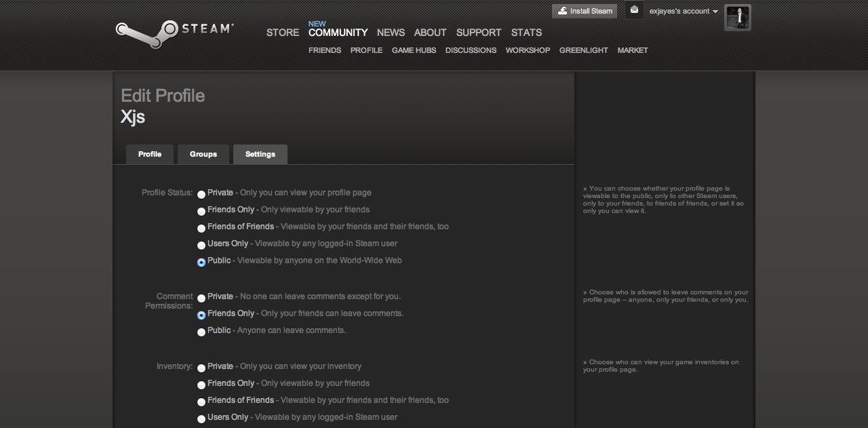Go to FRIENDS submenu link
Image resolution: width=868 pixels, height=428 pixels.
coord(325,50)
